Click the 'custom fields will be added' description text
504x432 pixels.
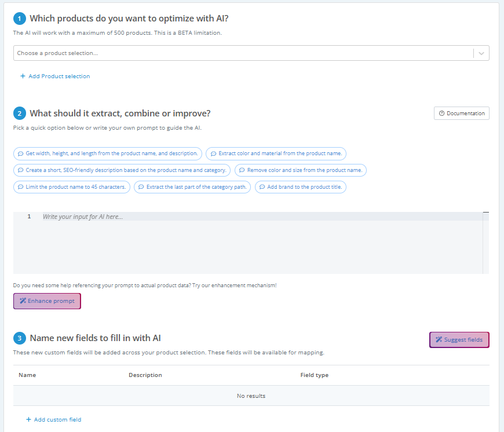click(169, 353)
